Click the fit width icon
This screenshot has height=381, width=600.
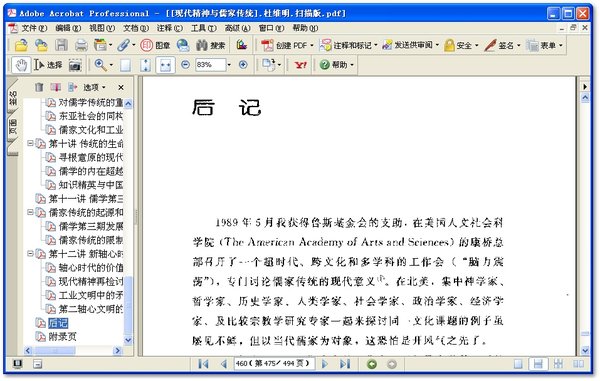165,65
